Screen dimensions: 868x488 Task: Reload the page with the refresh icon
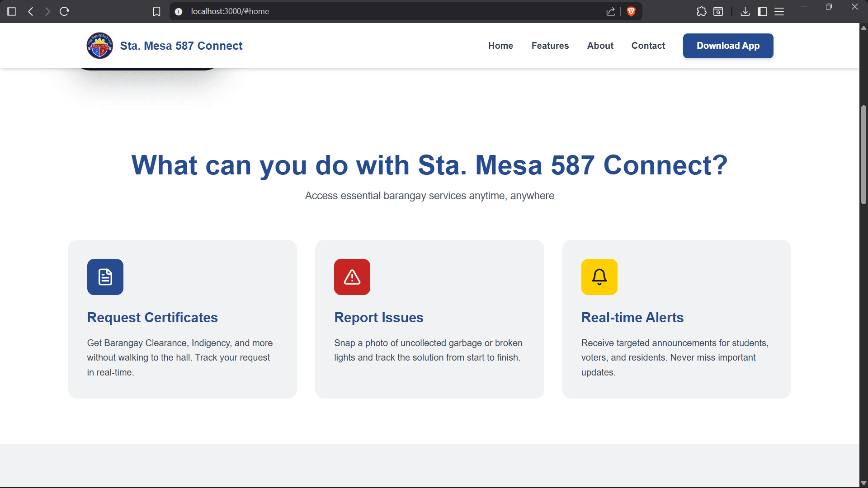pyautogui.click(x=64, y=11)
